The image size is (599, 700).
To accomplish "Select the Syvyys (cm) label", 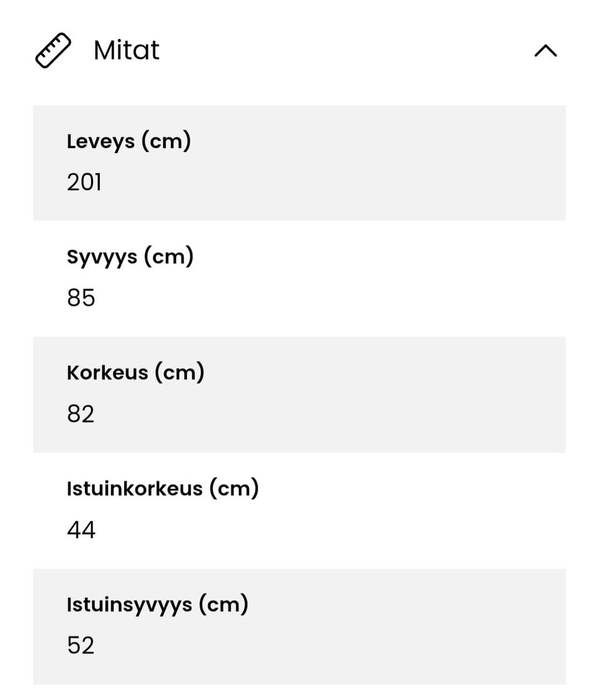I will (x=130, y=257).
